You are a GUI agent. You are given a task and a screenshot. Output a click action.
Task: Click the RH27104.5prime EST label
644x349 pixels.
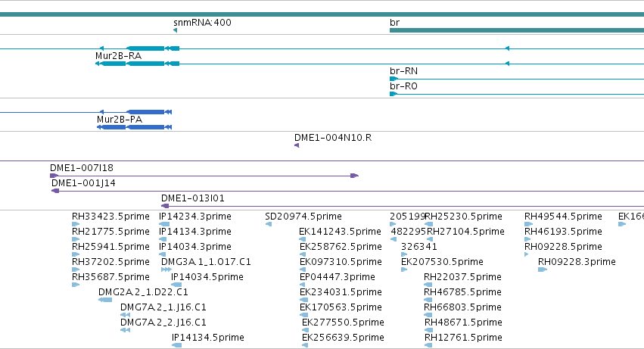click(465, 232)
